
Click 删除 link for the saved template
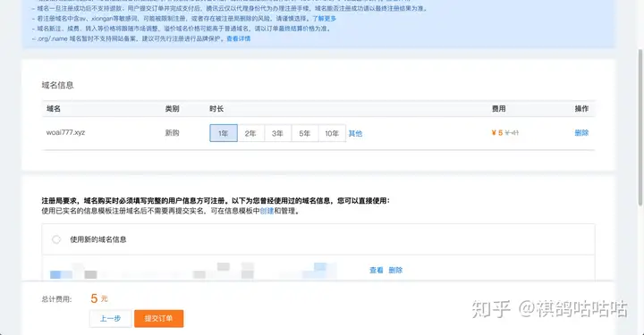(395, 270)
